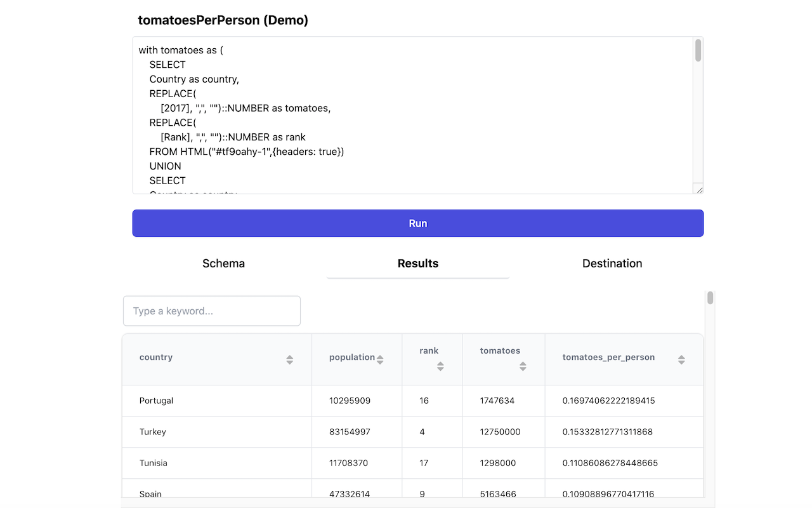This screenshot has width=812, height=508.
Task: Grab the SQL editor resize handle
Action: (x=699, y=189)
